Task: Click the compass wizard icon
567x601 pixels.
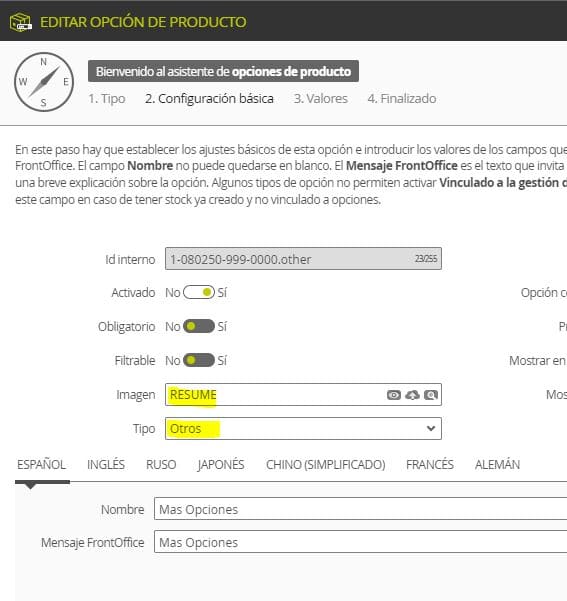Action: tap(44, 82)
